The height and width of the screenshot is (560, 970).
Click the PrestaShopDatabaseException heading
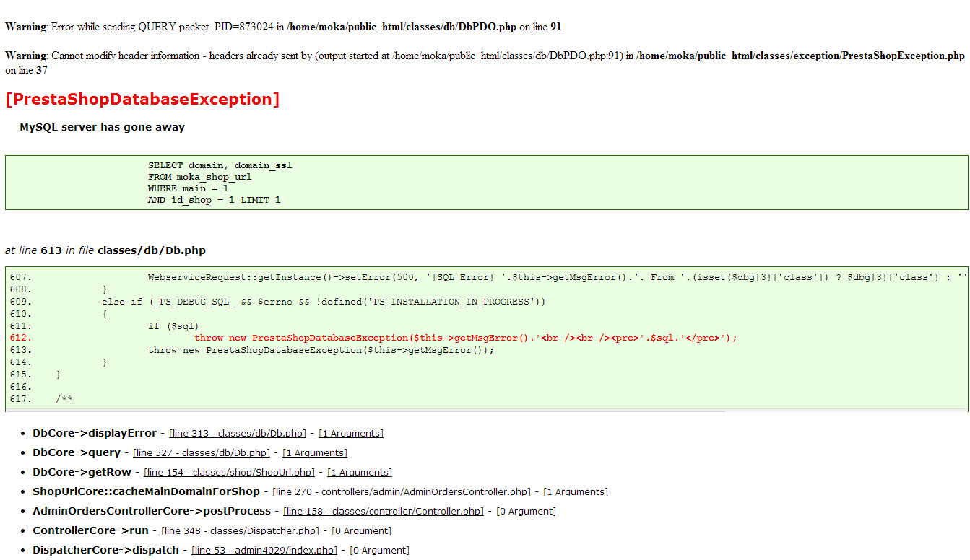pos(142,100)
